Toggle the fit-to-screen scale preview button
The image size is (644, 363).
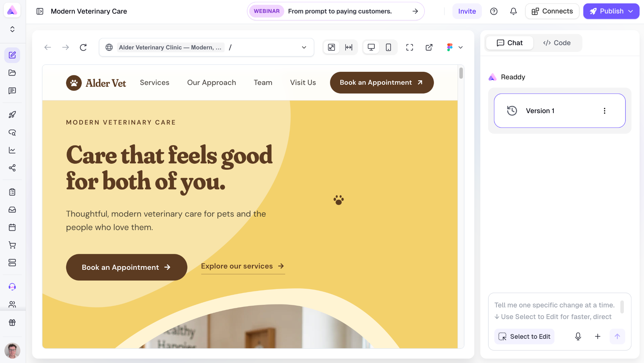pyautogui.click(x=331, y=47)
